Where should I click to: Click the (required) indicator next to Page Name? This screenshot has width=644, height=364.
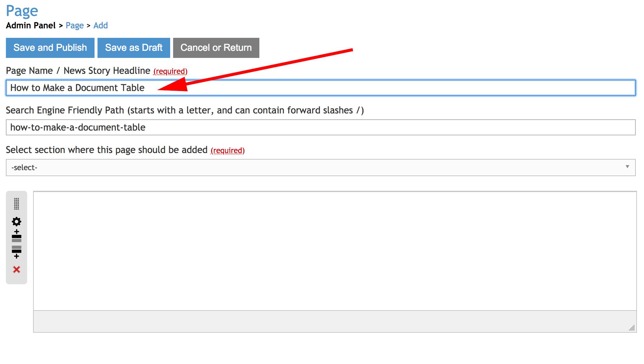170,71
